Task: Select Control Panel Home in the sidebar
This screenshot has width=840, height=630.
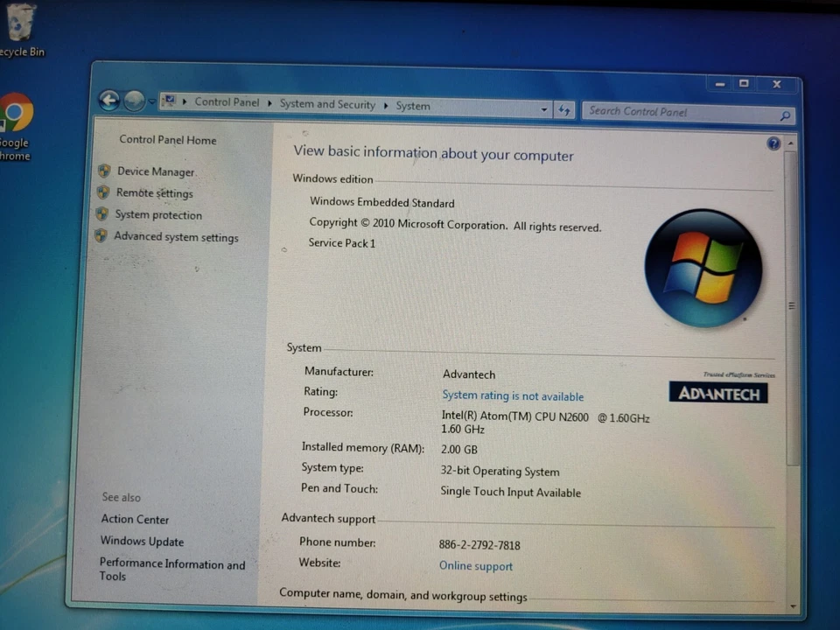Action: tap(167, 139)
